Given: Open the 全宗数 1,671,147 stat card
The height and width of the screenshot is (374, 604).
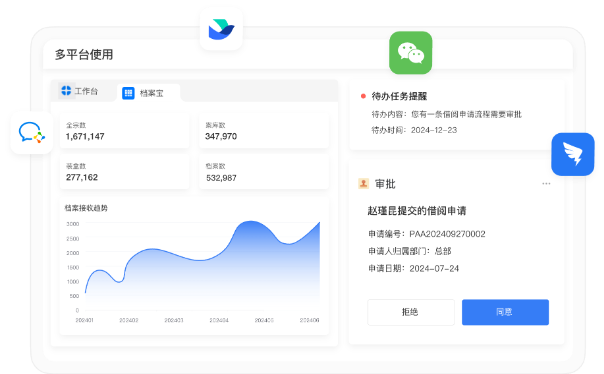Looking at the screenshot, I should (124, 131).
